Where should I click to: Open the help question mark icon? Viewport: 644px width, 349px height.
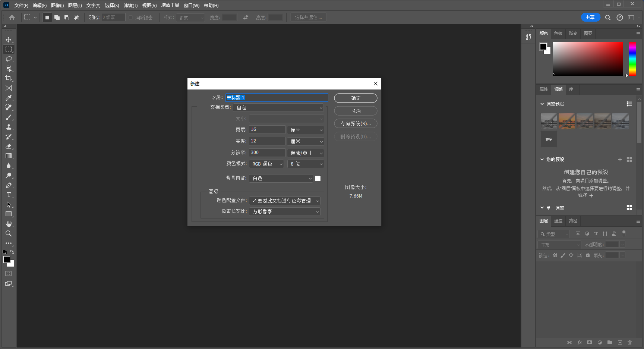tap(620, 18)
